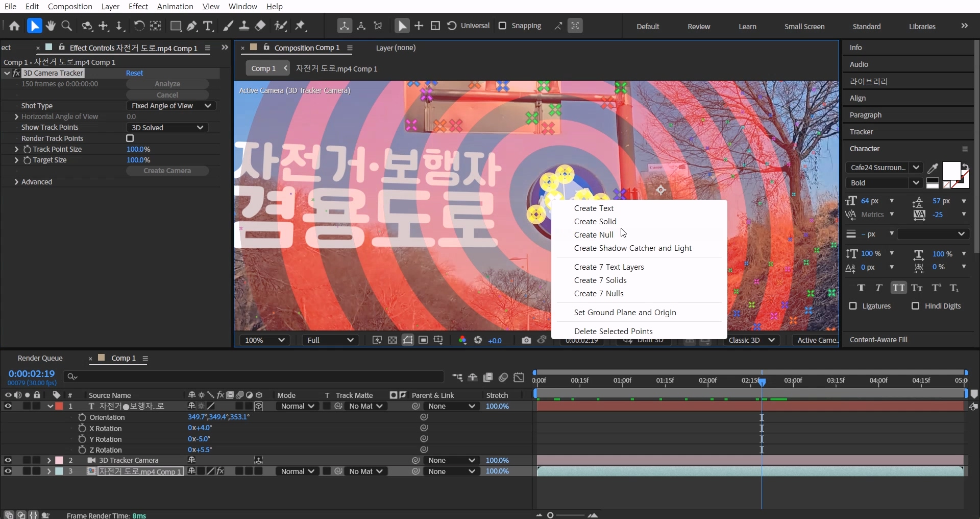Expand Target Size property
This screenshot has width=980, height=519.
pos(16,160)
